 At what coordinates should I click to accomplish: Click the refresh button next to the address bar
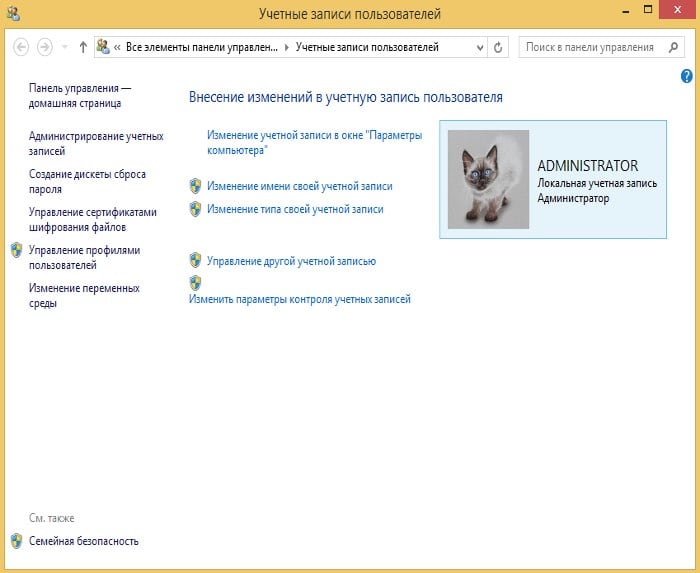[x=499, y=47]
